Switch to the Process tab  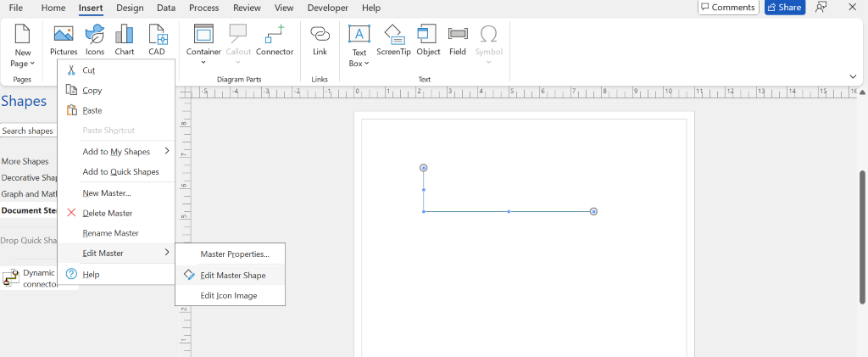(x=205, y=8)
